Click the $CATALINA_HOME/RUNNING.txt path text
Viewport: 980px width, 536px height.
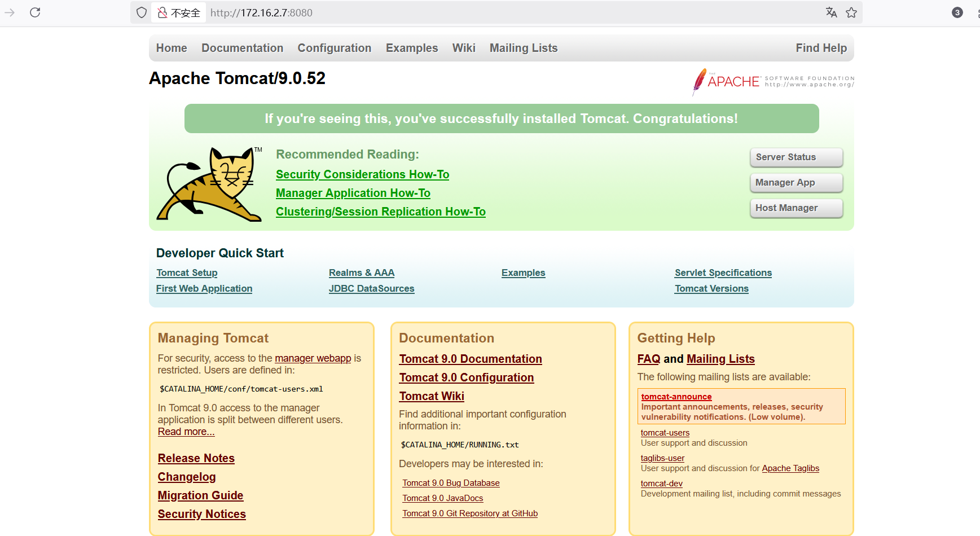[460, 445]
